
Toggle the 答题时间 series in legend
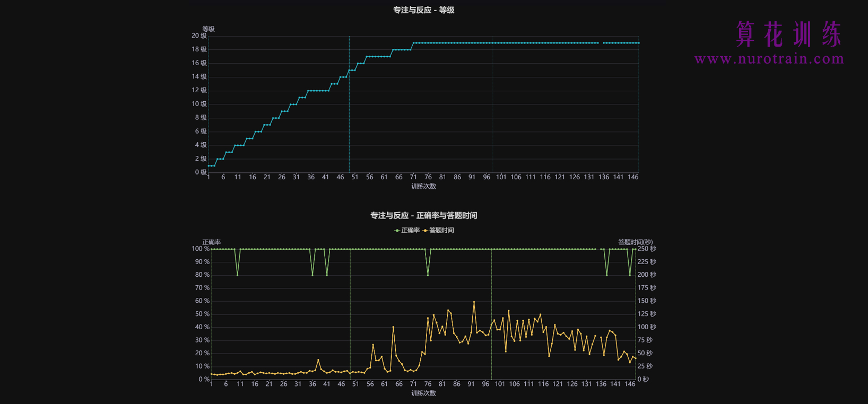point(441,231)
